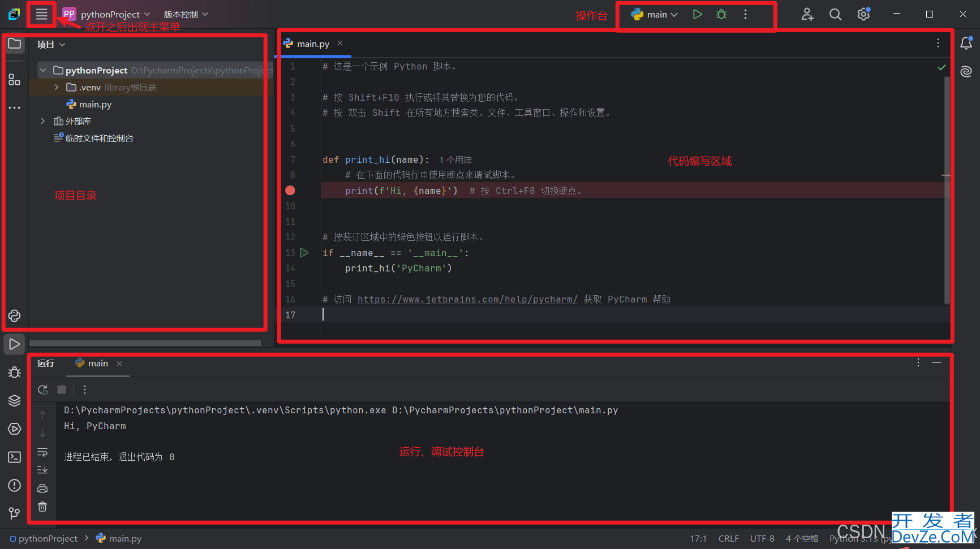Viewport: 980px width, 549px height.
Task: Open the Terminal tool window
Action: [x=15, y=457]
